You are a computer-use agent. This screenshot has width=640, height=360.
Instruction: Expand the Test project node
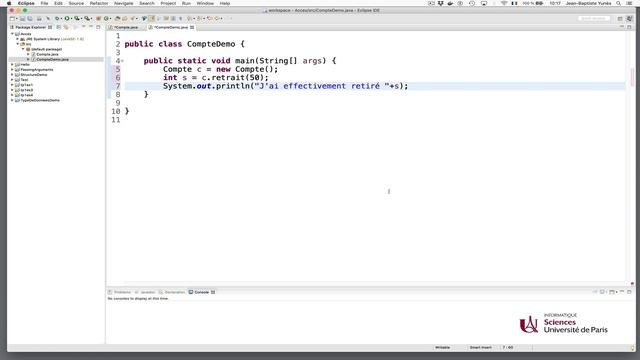click(12, 80)
